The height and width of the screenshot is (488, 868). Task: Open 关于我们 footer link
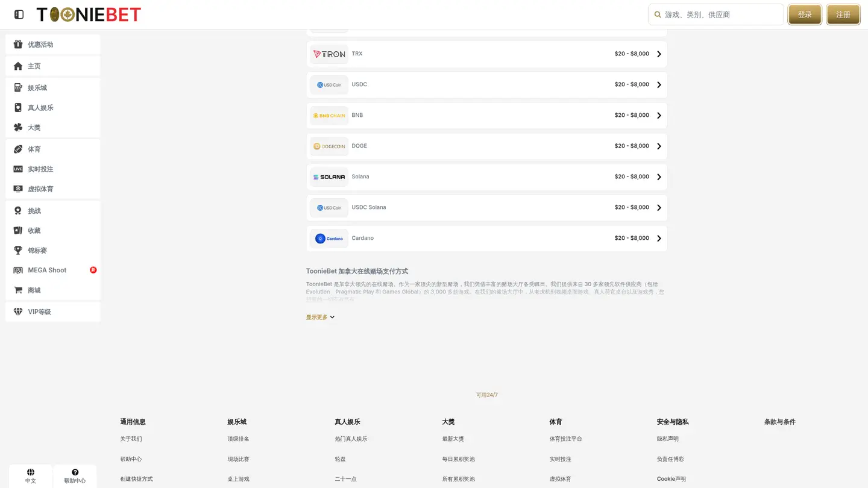(x=131, y=439)
